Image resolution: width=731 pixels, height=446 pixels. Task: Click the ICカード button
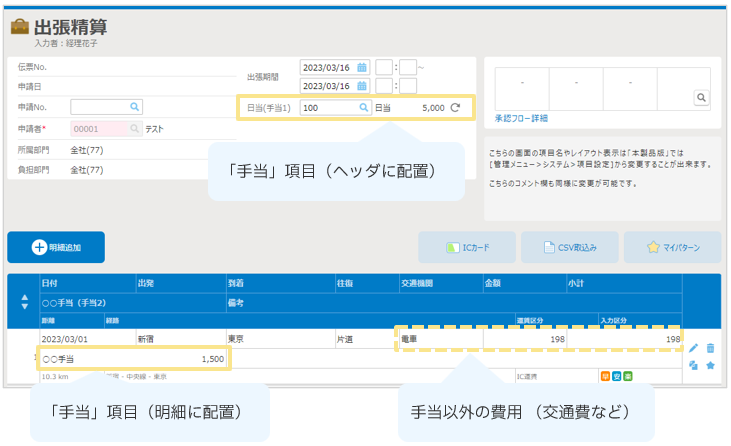pos(467,246)
